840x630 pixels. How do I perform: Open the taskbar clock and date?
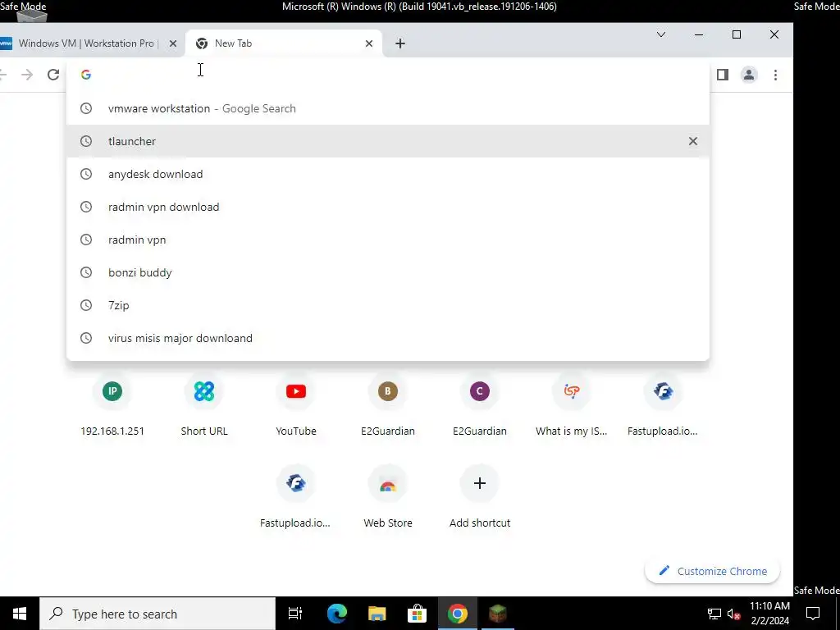click(769, 614)
